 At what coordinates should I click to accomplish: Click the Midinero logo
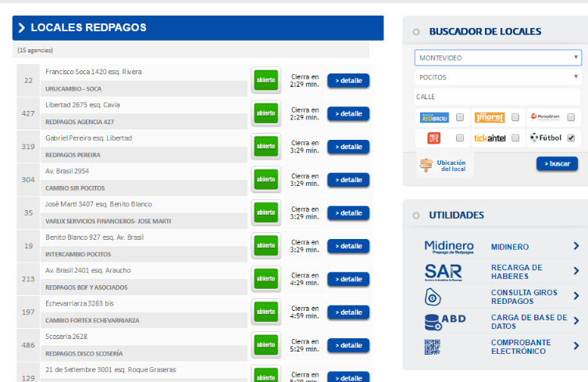449,247
